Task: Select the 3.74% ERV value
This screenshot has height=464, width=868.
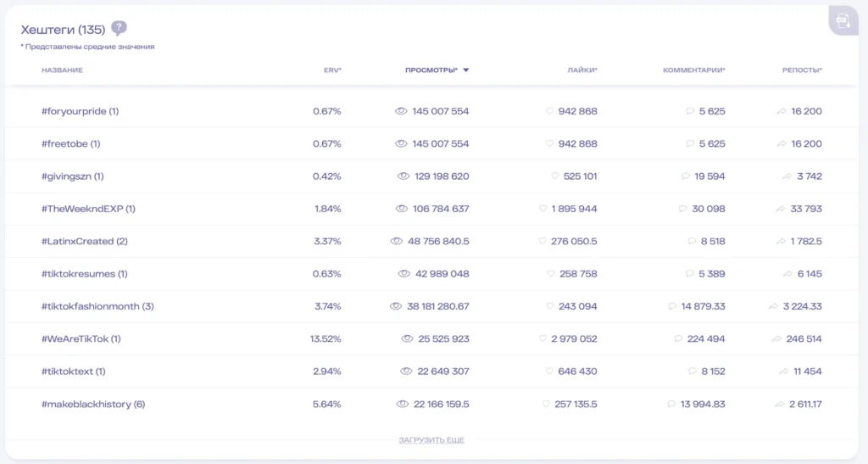Action: click(x=328, y=306)
